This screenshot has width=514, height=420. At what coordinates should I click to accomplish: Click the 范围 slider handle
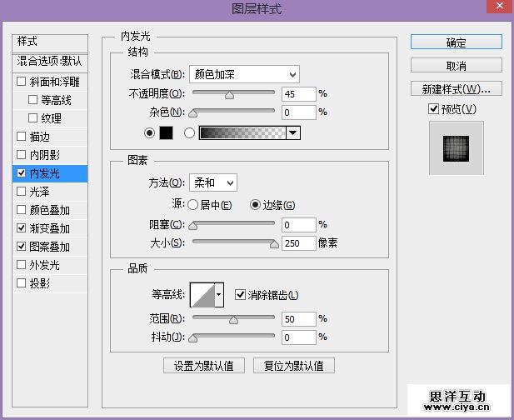233,320
